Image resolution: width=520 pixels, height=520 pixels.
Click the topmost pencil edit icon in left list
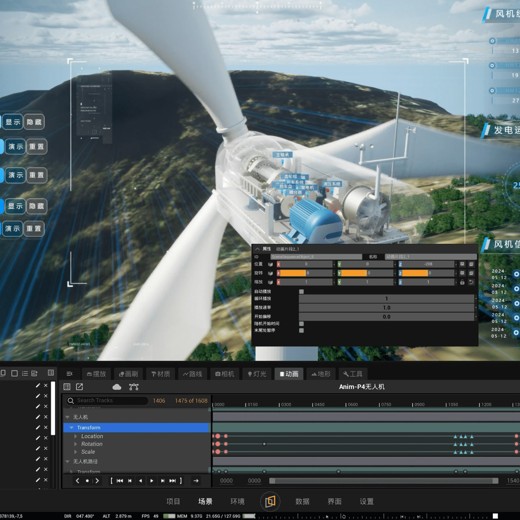click(x=38, y=385)
